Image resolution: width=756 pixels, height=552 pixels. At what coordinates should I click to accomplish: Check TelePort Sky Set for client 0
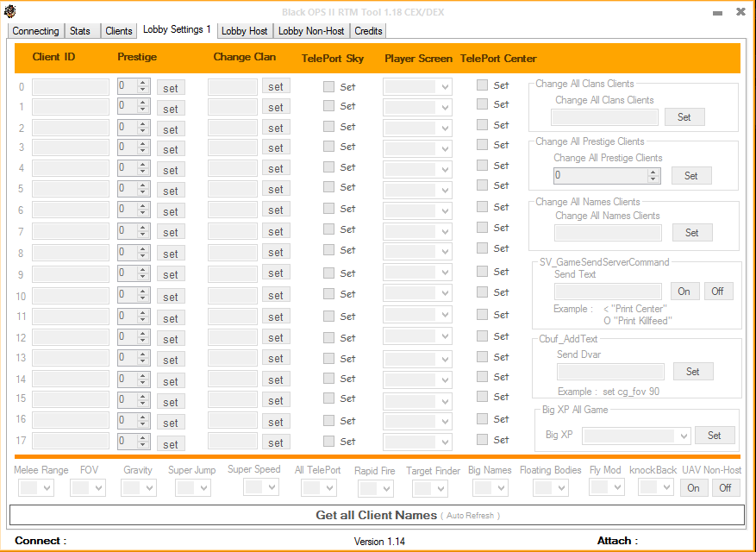328,87
